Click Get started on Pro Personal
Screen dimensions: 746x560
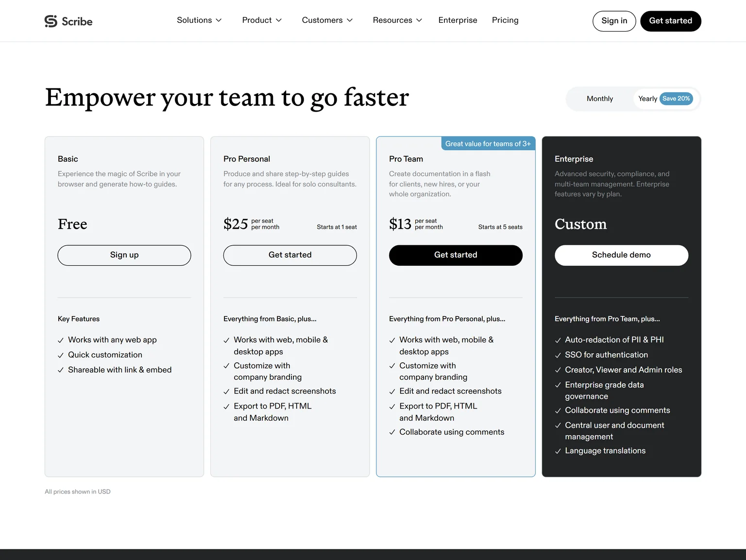click(x=290, y=255)
